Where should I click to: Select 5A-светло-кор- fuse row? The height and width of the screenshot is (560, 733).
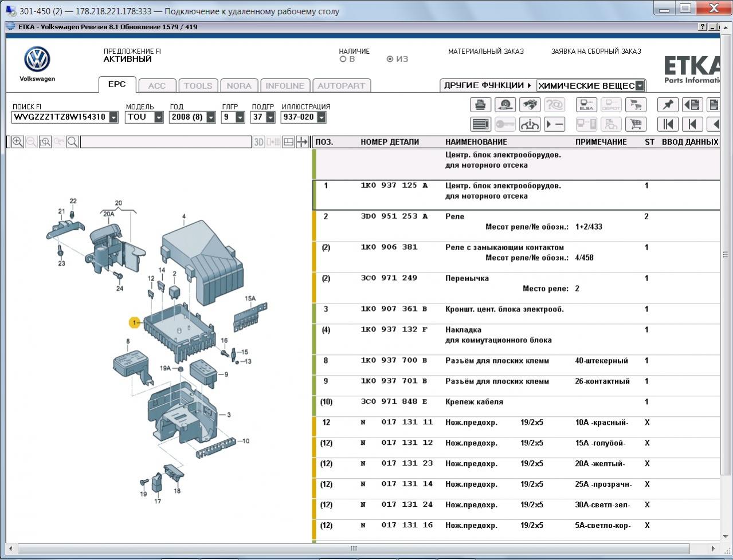click(516, 530)
